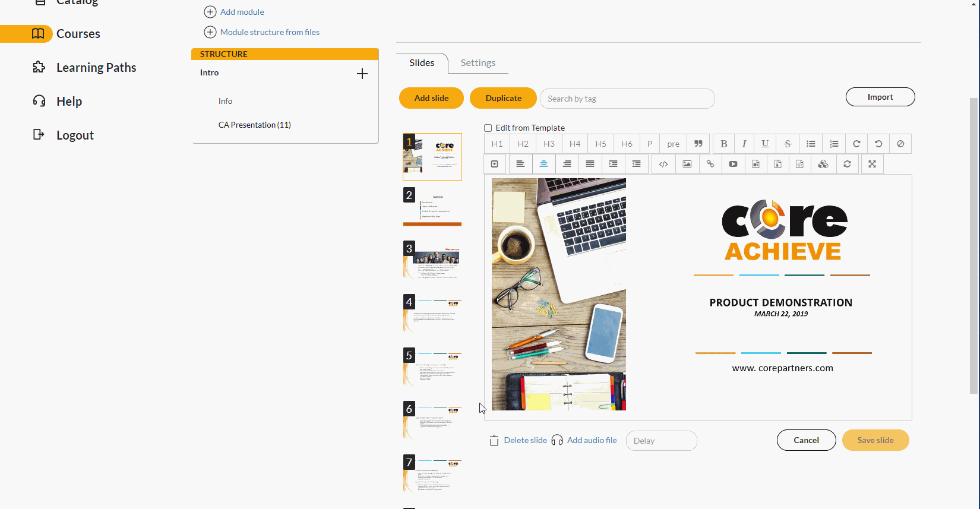
Task: Apply H2 heading format
Action: pyautogui.click(x=523, y=144)
